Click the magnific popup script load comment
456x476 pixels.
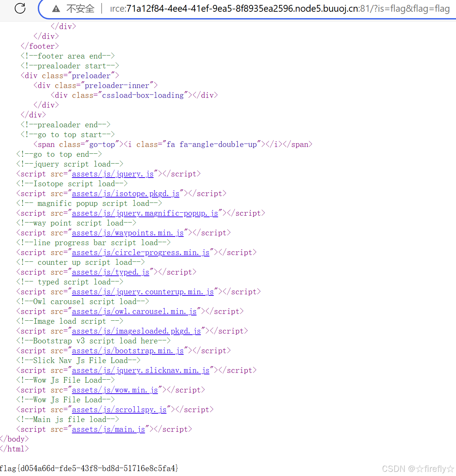click(89, 203)
